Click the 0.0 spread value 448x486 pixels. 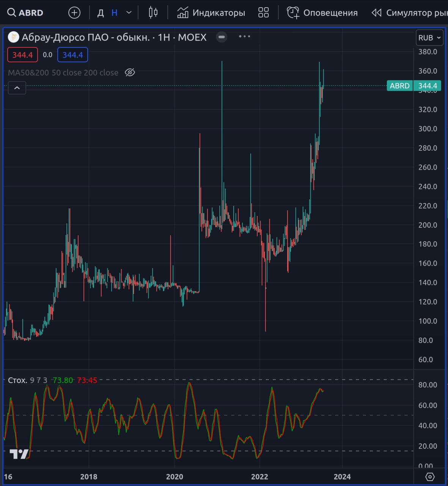(47, 55)
